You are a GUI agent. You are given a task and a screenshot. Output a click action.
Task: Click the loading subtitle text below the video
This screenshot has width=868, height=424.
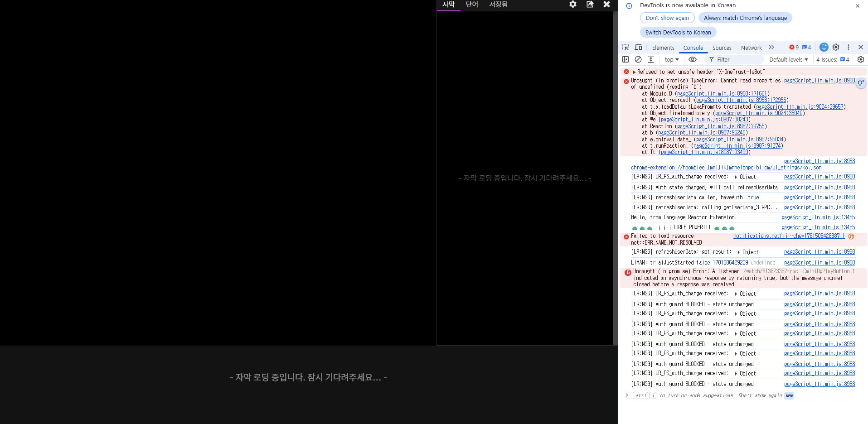[x=308, y=377]
